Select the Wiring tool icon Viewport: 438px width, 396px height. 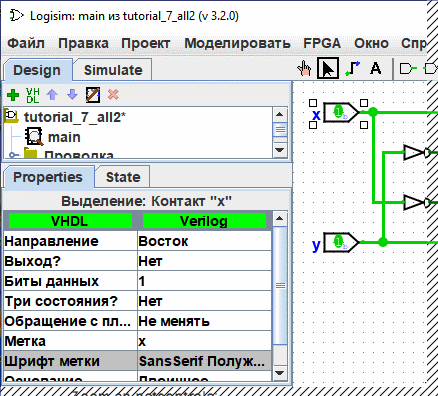353,69
